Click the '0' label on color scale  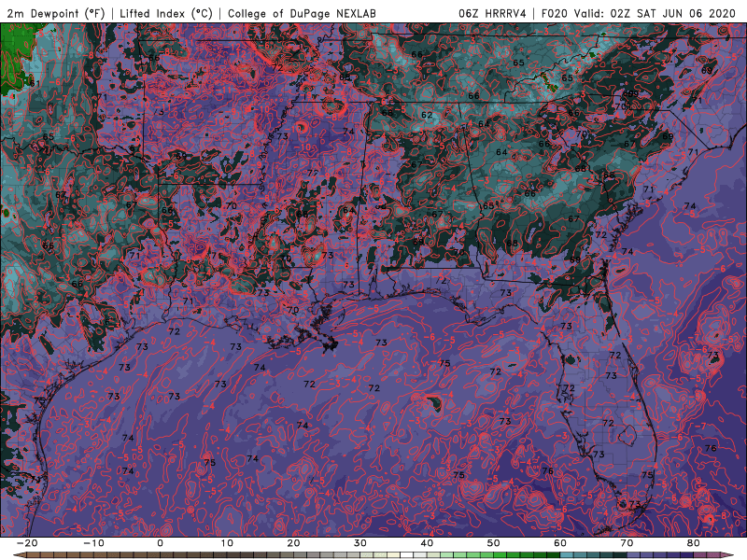click(160, 543)
